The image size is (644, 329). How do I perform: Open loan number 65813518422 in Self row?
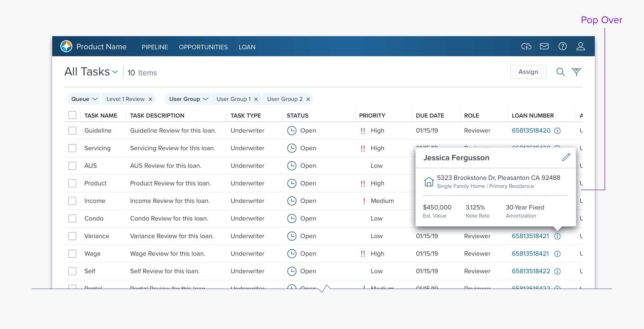pyautogui.click(x=531, y=271)
